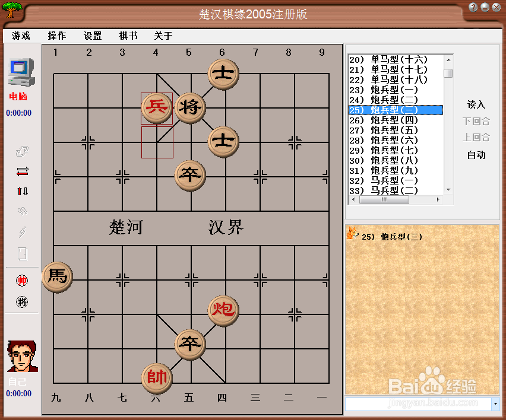Click the 读入 button

(x=476, y=104)
